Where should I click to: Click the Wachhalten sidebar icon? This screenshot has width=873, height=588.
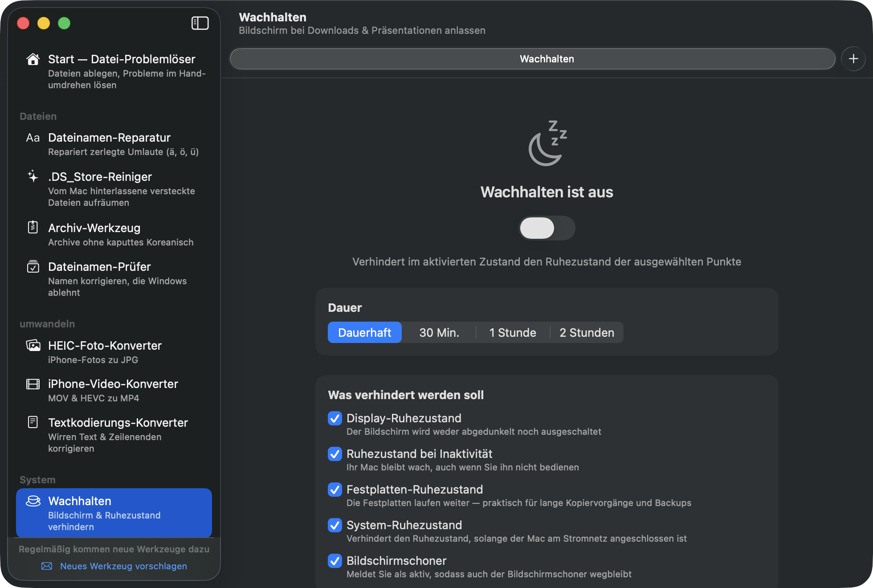(33, 501)
